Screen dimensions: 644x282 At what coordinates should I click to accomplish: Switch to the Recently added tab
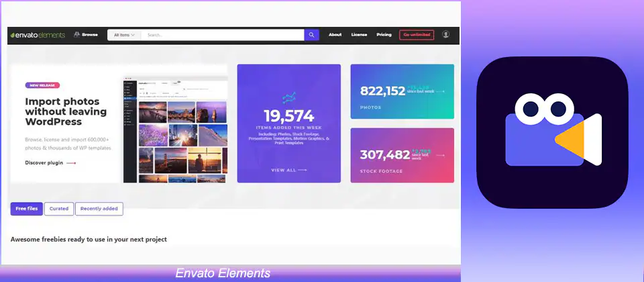pos(99,209)
